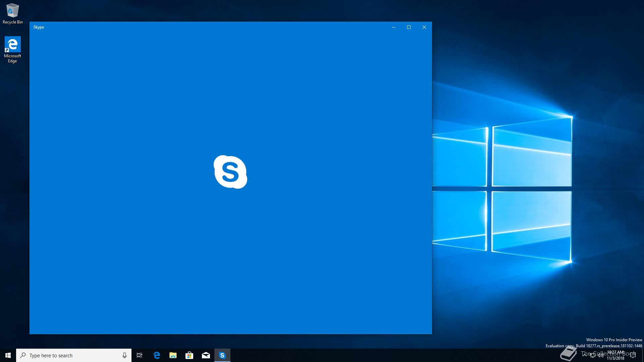Image resolution: width=644 pixels, height=362 pixels.
Task: Click the taskbar clock and date
Action: [x=615, y=355]
